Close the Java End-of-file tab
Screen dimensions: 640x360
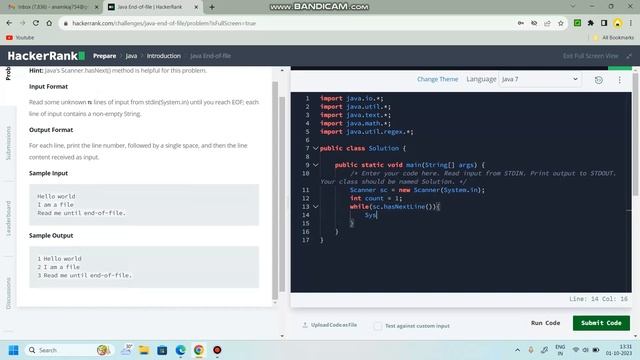point(196,7)
